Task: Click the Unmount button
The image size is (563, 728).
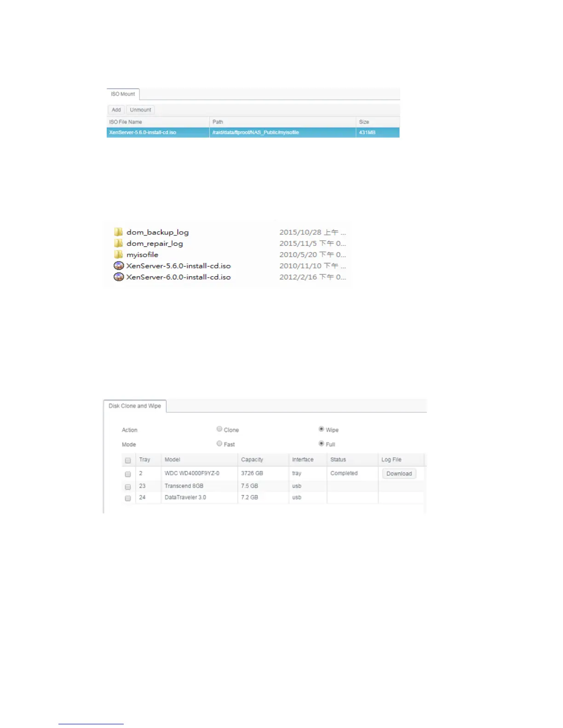Action: (x=140, y=110)
